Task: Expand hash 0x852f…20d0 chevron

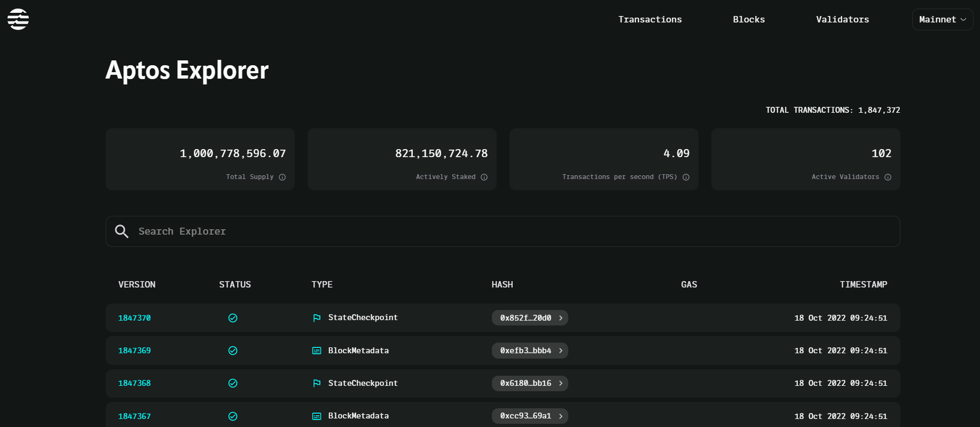Action: pyautogui.click(x=561, y=318)
